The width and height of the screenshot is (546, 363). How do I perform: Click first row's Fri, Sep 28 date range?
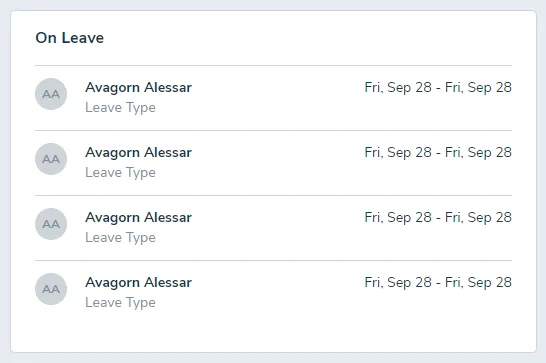[438, 87]
